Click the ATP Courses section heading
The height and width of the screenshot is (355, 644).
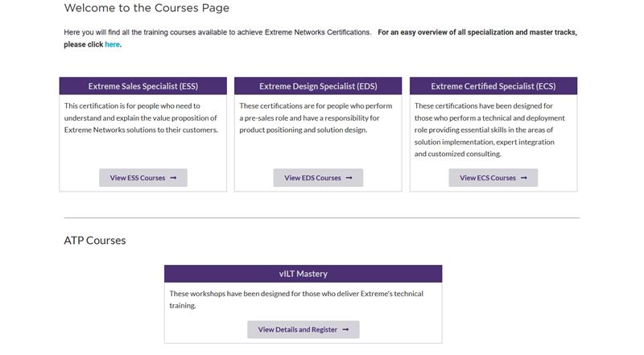coord(95,241)
